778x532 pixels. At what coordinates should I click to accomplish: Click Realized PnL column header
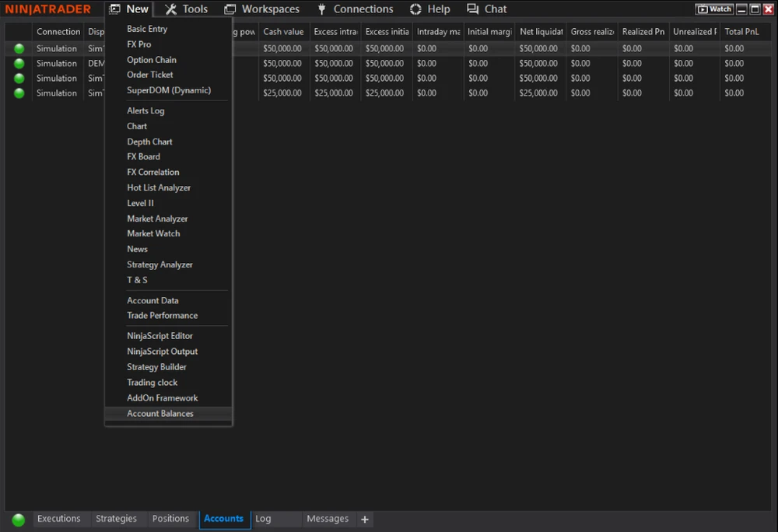[x=643, y=32]
